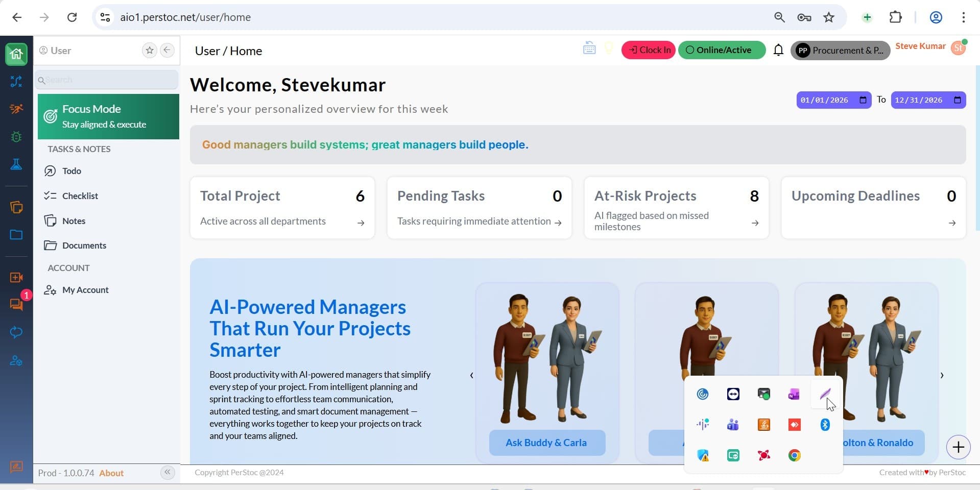Screen dimensions: 980x490
Task: Open Microsoft Teams from the floating panel
Action: point(733,424)
